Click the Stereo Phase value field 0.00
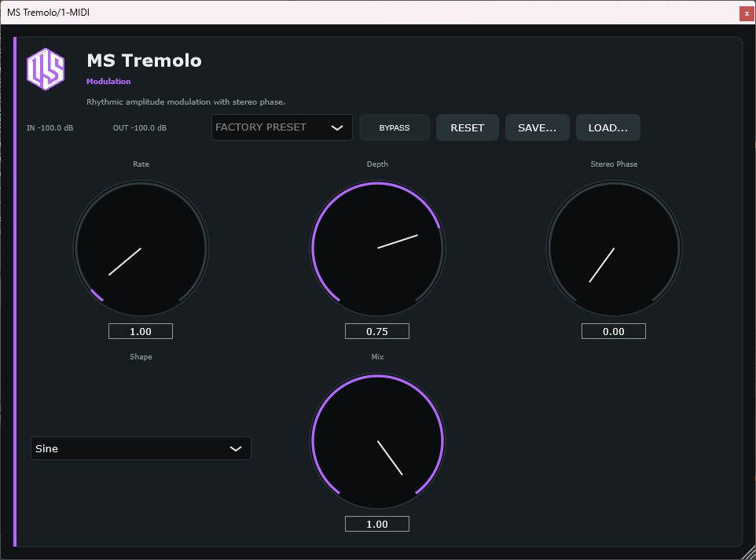The image size is (756, 560). [613, 331]
